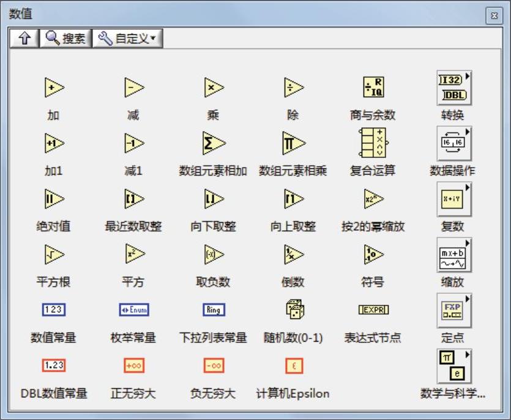Select the 负无穷大 negative infinity icon
Image resolution: width=511 pixels, height=420 pixels.
click(x=214, y=366)
